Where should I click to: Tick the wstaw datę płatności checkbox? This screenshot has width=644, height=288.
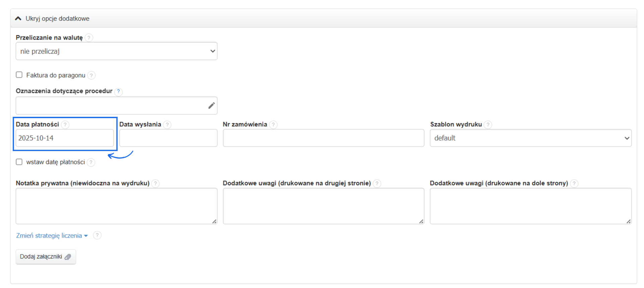point(19,162)
